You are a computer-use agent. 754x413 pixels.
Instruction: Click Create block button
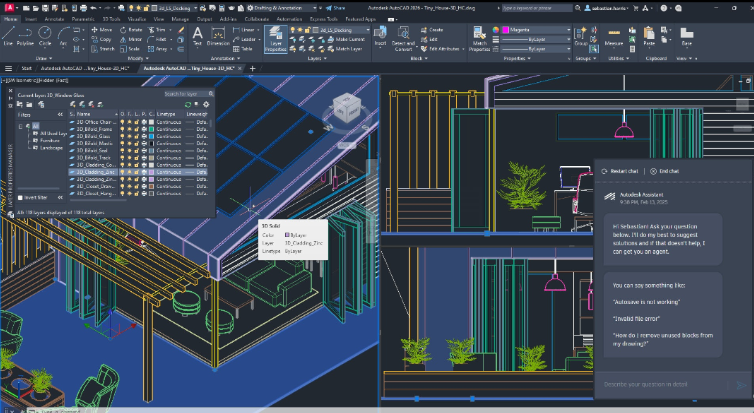click(x=432, y=30)
